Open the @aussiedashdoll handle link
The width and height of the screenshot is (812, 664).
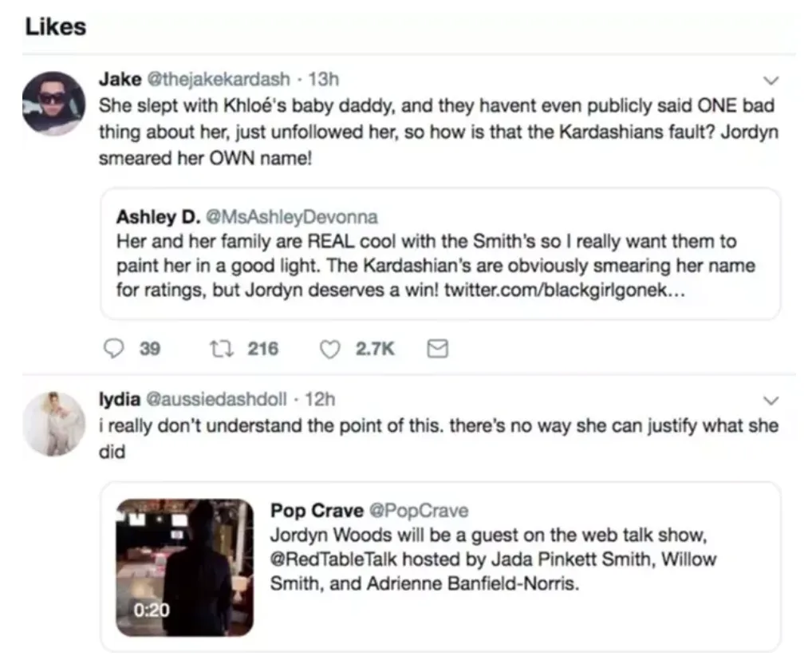tap(216, 399)
